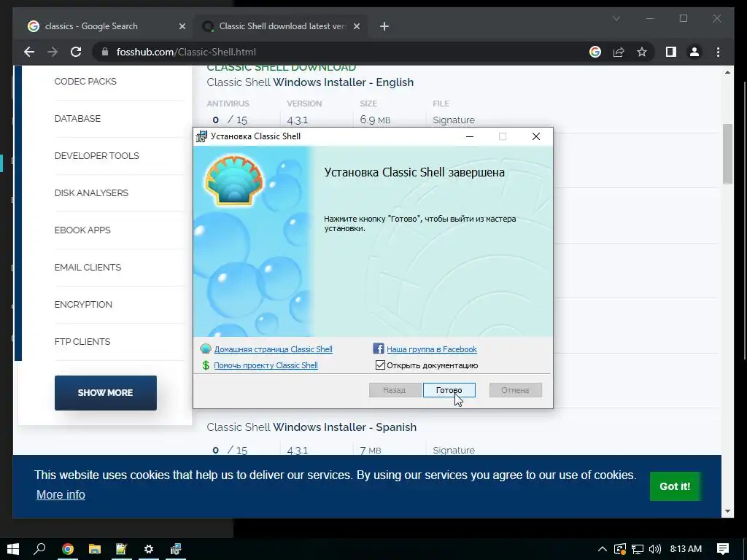Open Chrome profile icon
The image size is (747, 560).
[694, 52]
